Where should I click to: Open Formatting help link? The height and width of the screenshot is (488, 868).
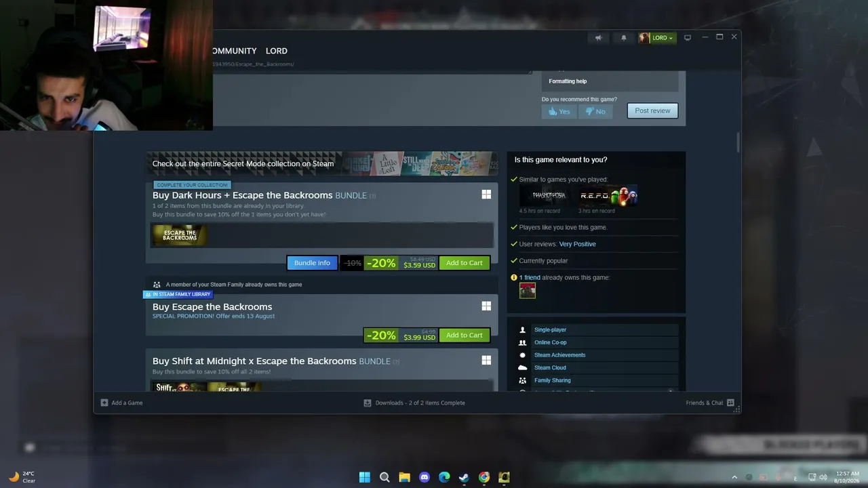pyautogui.click(x=568, y=81)
